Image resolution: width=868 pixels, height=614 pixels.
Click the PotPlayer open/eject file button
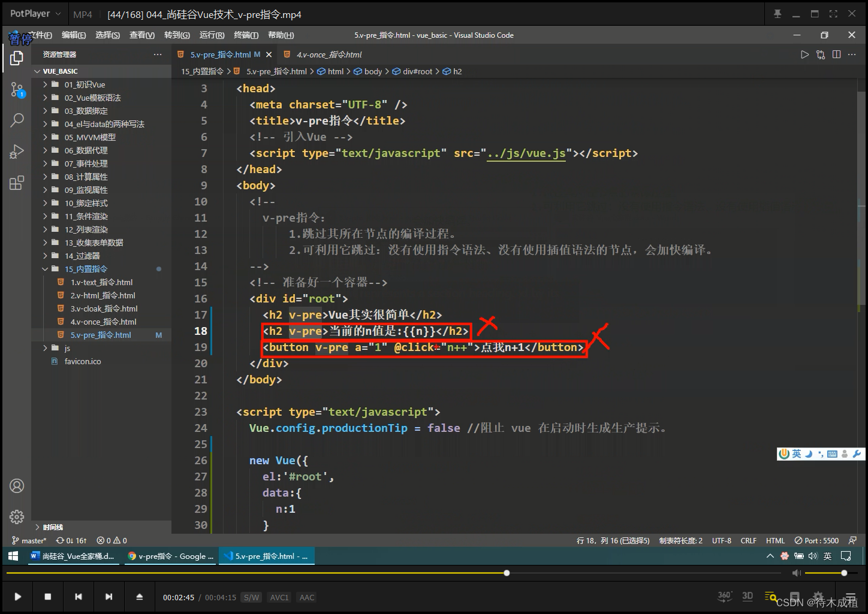[139, 597]
